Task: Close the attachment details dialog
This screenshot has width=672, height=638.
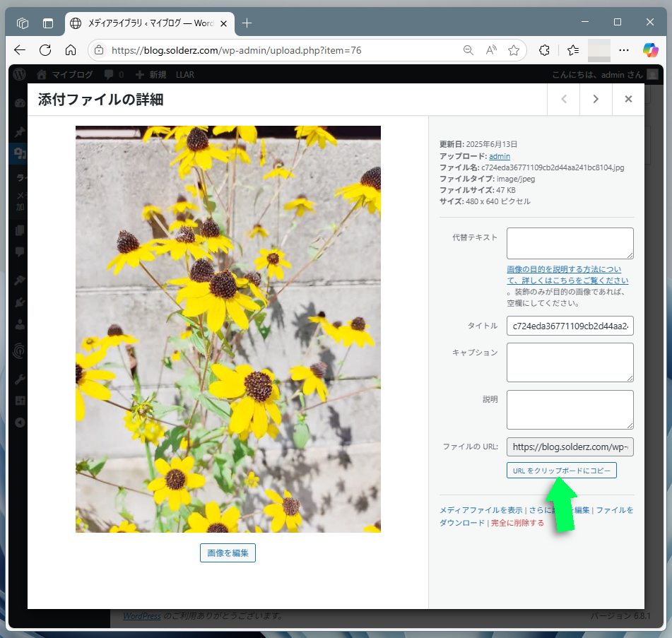Action: tap(628, 99)
